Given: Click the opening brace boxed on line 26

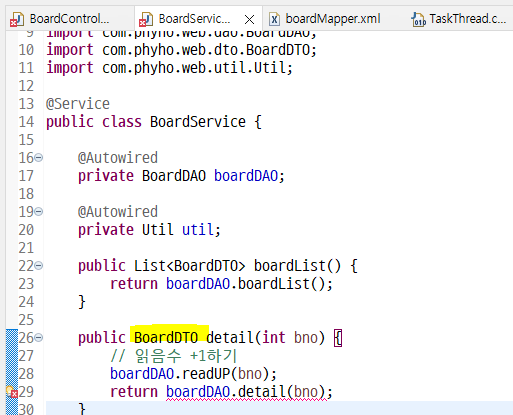Looking at the screenshot, I should coord(338,338).
